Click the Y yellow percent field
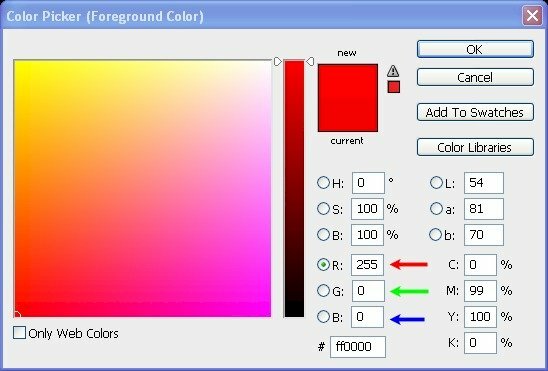The height and width of the screenshot is (371, 548). point(481,317)
